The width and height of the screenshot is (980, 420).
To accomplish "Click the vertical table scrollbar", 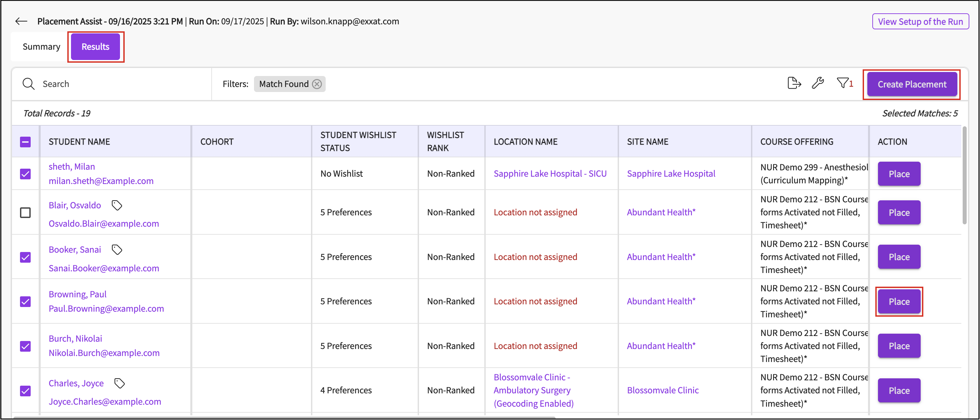I will pyautogui.click(x=964, y=175).
